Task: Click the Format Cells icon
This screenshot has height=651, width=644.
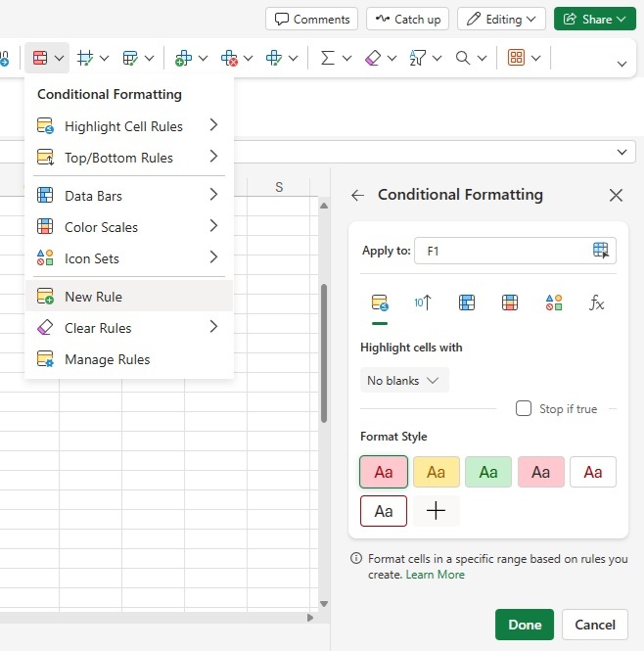Action: [274, 58]
